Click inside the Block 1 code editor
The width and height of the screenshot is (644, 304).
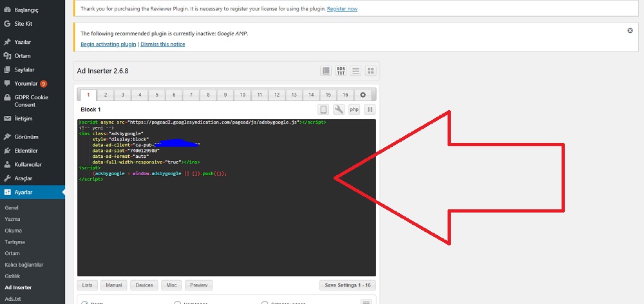coord(226,198)
